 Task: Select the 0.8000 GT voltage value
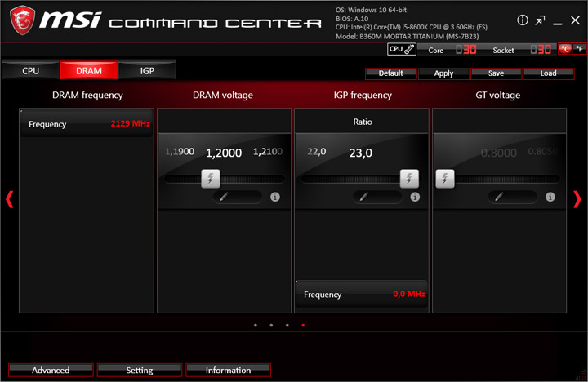(x=499, y=153)
